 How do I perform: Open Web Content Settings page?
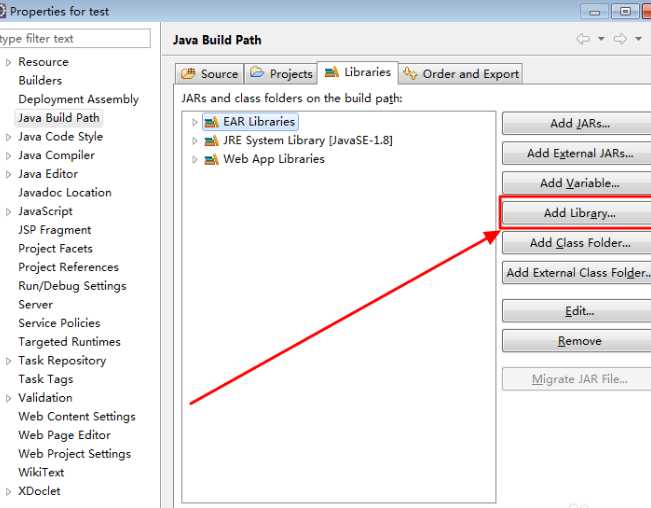tap(77, 417)
